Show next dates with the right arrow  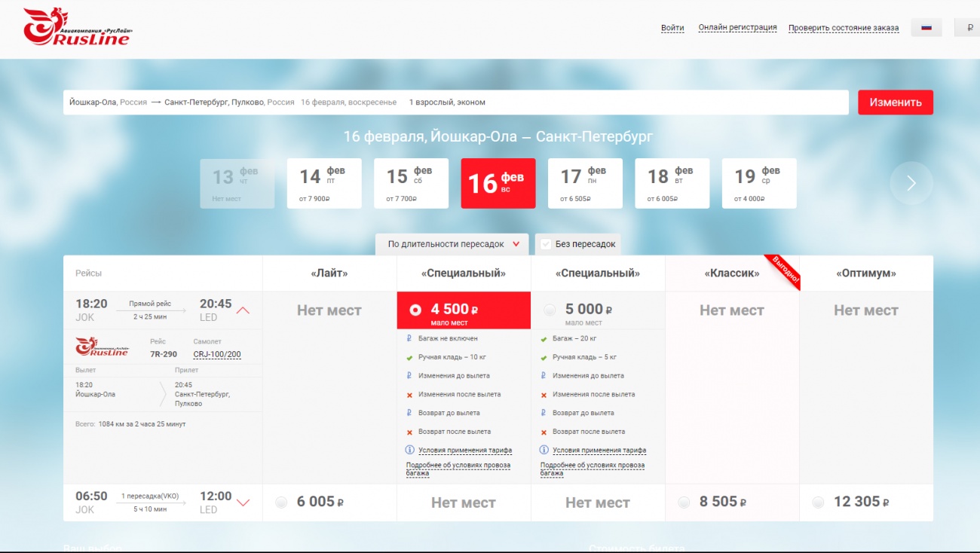tap(911, 183)
